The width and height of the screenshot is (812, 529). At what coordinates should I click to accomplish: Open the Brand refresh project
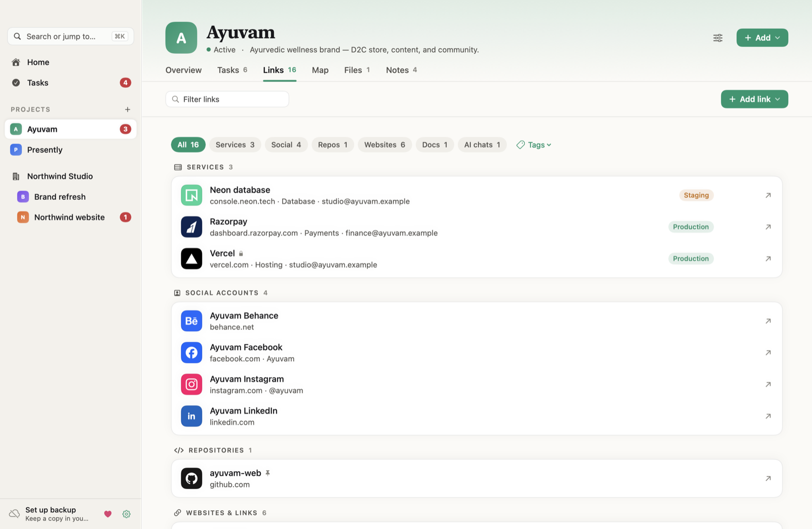[71, 197]
